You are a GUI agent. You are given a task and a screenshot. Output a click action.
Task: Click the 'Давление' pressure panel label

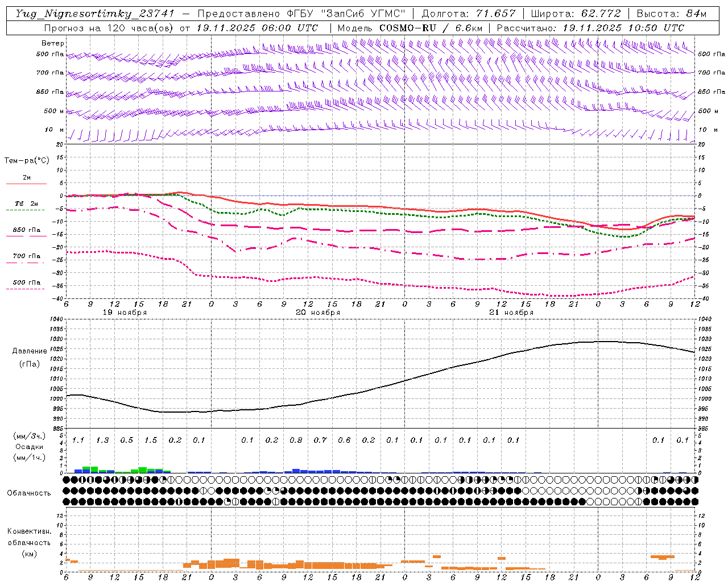coord(30,351)
